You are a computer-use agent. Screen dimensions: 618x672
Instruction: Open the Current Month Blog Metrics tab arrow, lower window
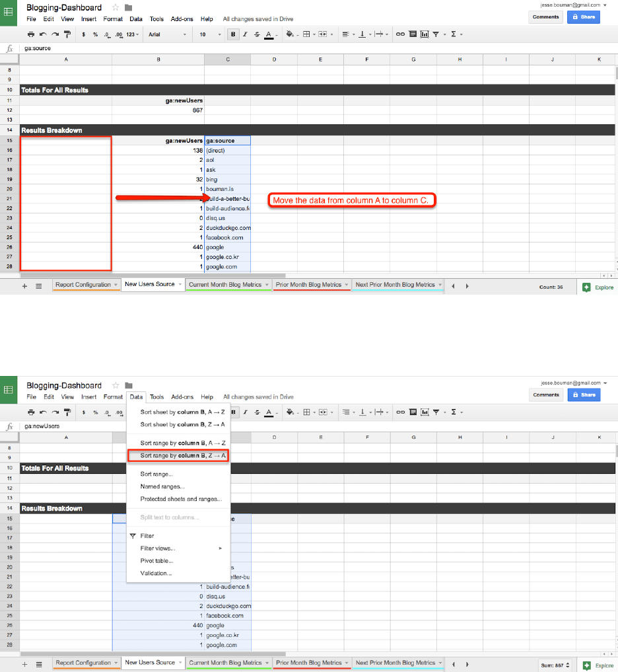coord(267,663)
